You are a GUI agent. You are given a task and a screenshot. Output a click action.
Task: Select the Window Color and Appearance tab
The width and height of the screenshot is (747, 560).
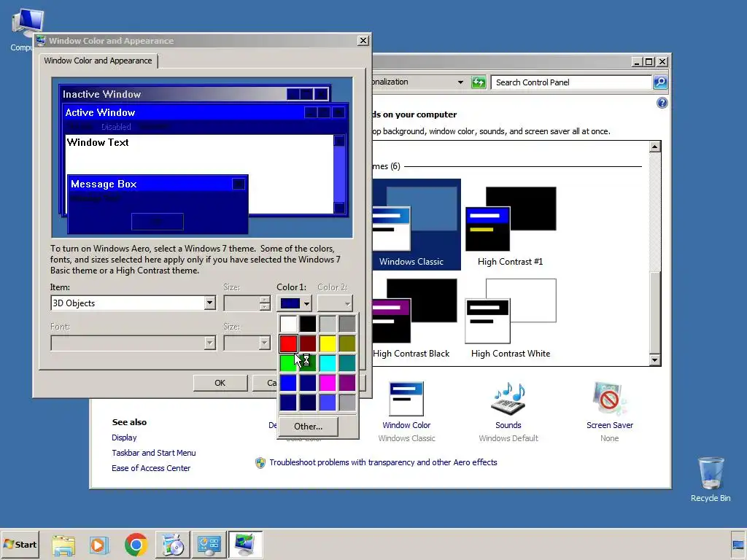[98, 61]
